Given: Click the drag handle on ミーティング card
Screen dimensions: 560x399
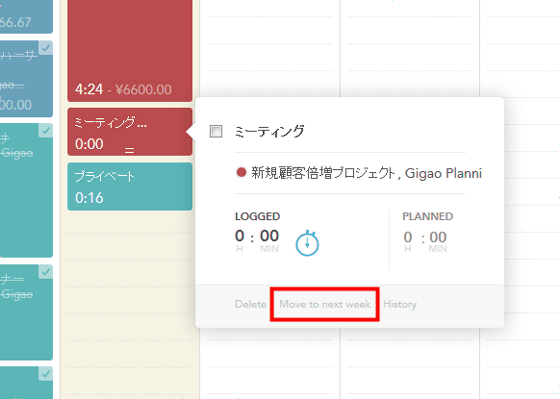Looking at the screenshot, I should (129, 151).
